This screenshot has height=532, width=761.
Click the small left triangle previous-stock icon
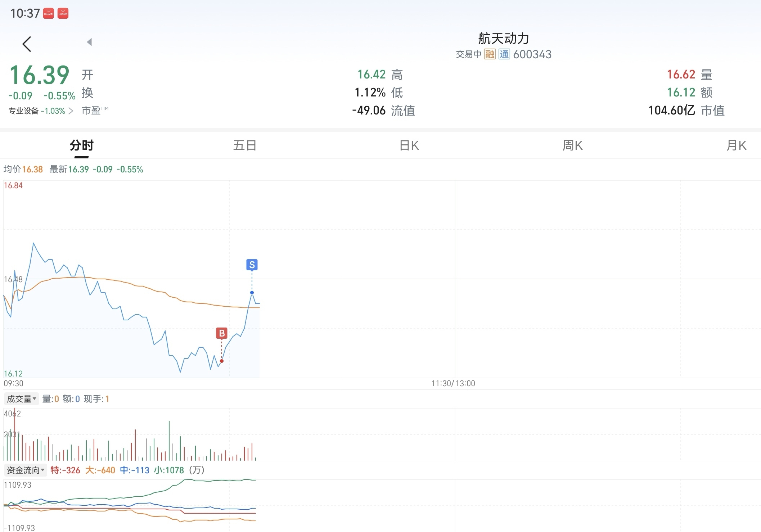coord(90,42)
